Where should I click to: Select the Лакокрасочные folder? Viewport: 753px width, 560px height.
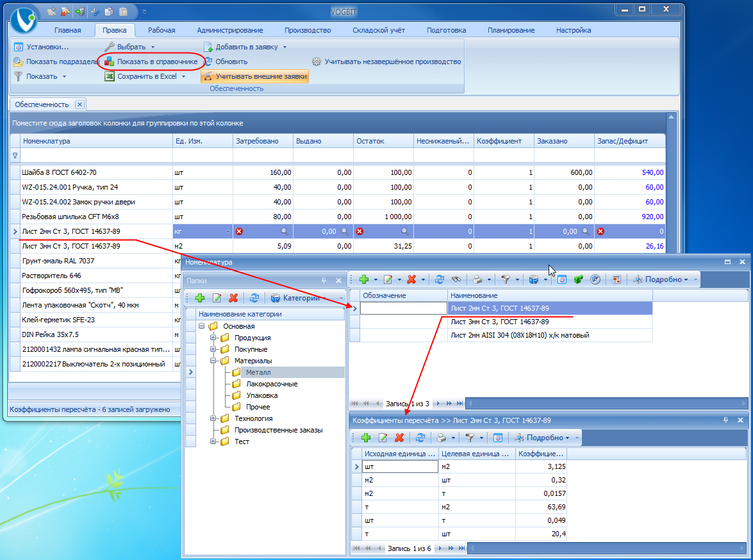[272, 384]
